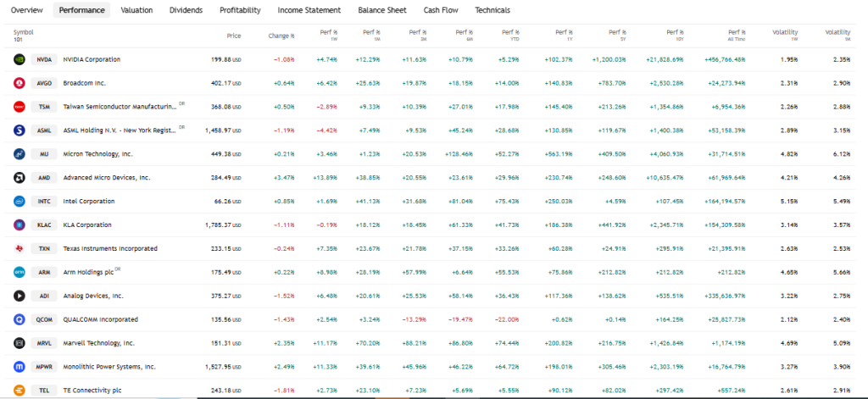Open the Dividends tab

pyautogui.click(x=186, y=10)
